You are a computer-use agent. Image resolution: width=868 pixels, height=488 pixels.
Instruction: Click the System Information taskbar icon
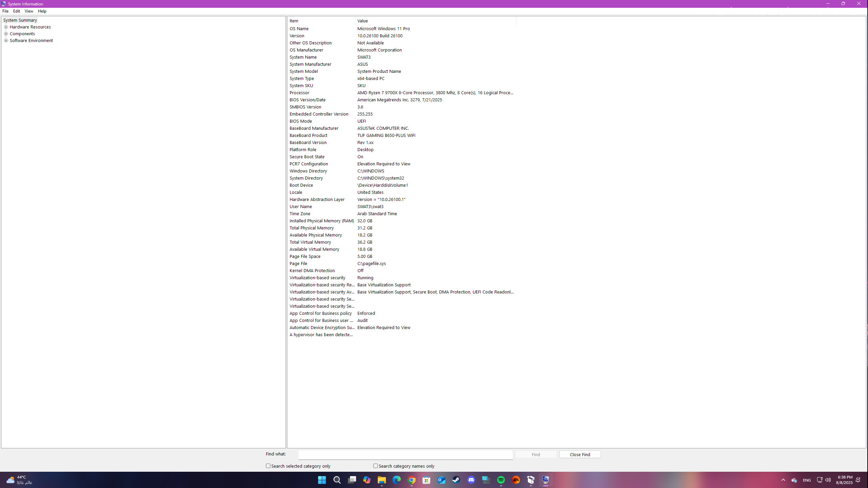point(545,480)
